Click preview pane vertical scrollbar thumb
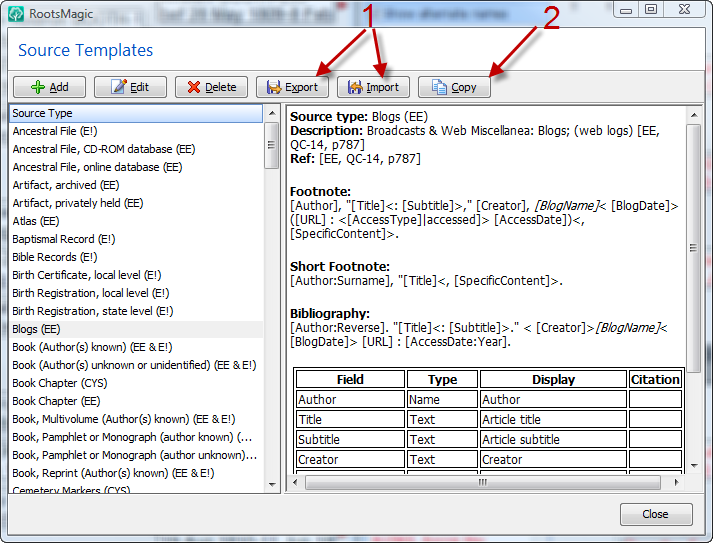 coord(693,248)
